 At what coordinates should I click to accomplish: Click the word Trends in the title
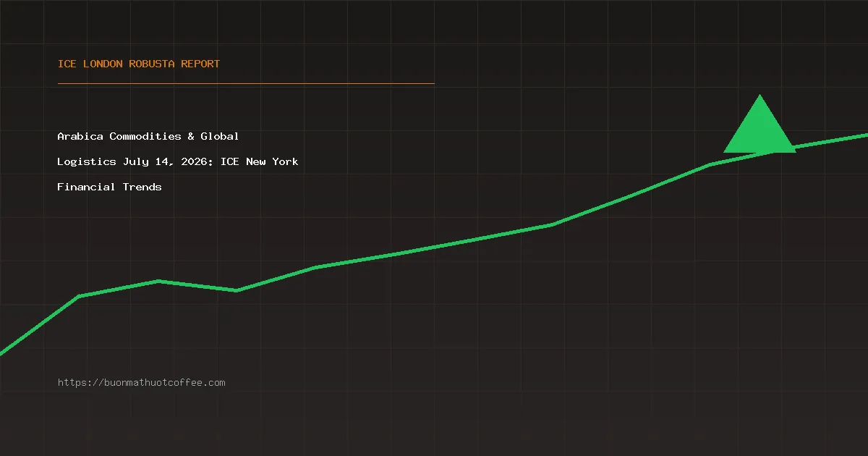click(x=142, y=187)
